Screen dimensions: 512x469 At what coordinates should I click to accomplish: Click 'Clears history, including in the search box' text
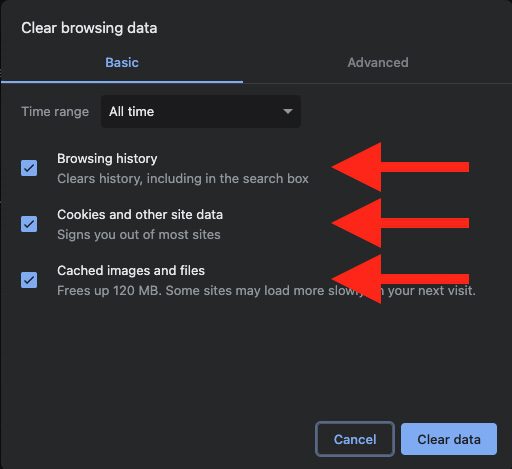183,179
